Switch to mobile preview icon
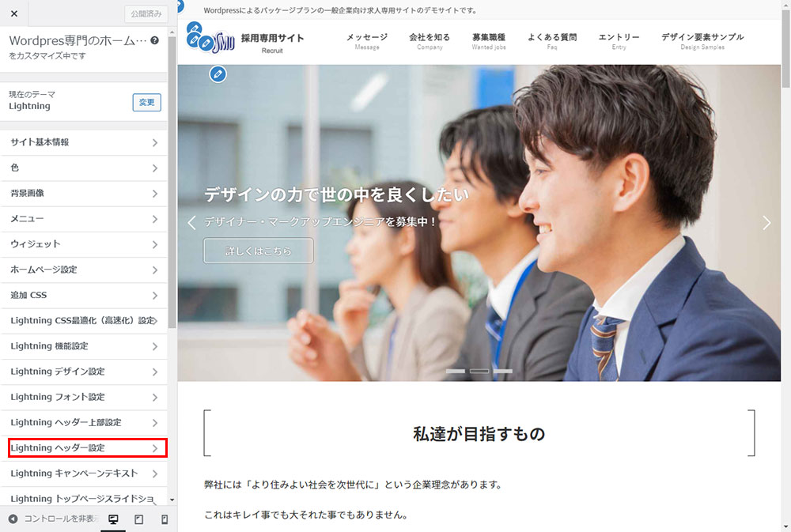Screen dimensions: 791x532 (165, 519)
